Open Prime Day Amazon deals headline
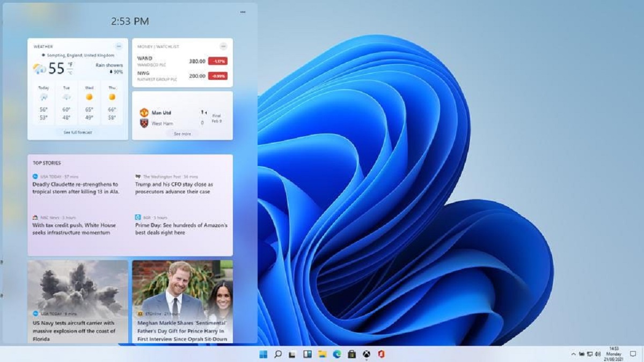This screenshot has width=644, height=362. [181, 229]
